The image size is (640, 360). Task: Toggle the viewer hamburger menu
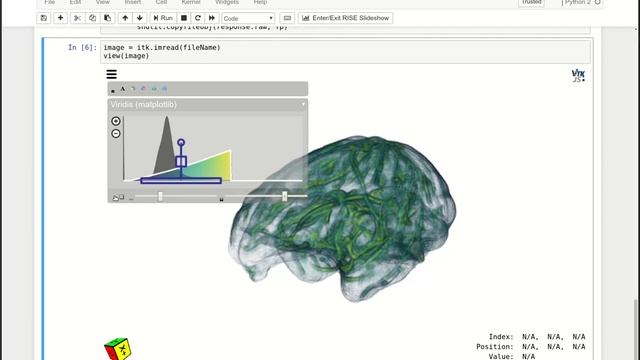pyautogui.click(x=111, y=74)
